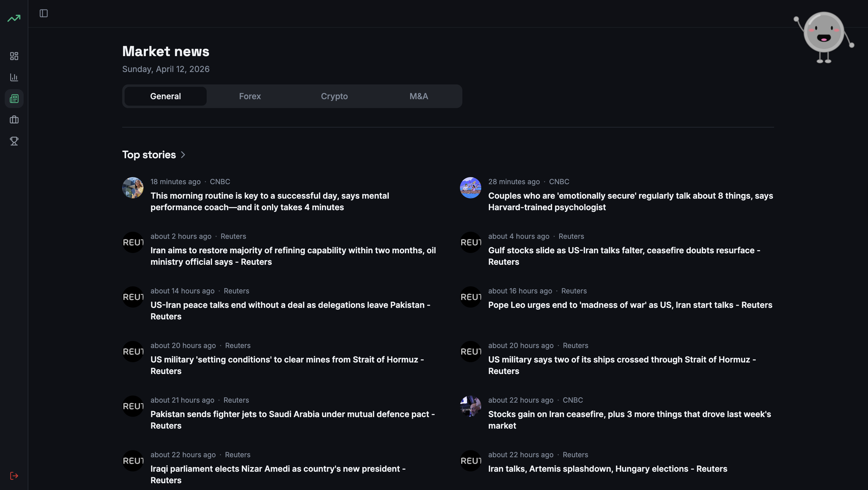The height and width of the screenshot is (490, 868).
Task: Switch to the General tab
Action: 165,97
